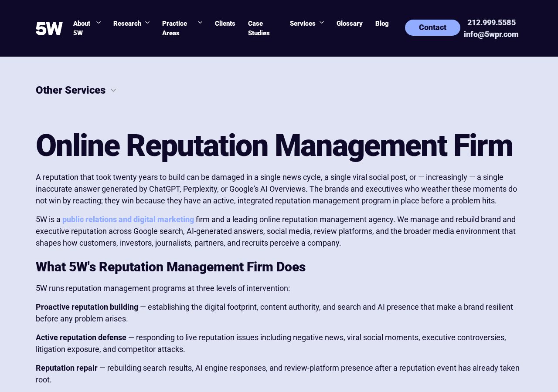
Task: Click the Contact button
Action: point(432,27)
